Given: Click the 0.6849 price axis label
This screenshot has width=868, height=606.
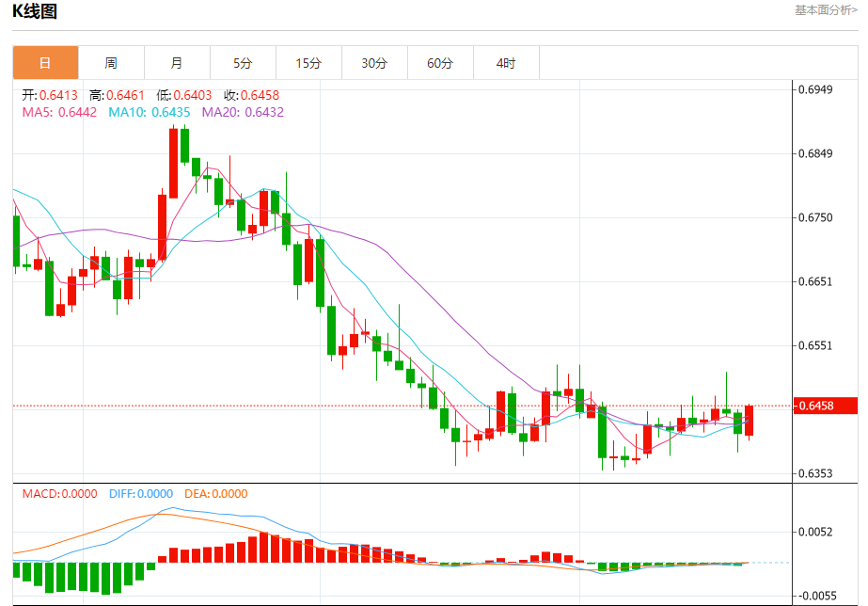Looking at the screenshot, I should (814, 153).
